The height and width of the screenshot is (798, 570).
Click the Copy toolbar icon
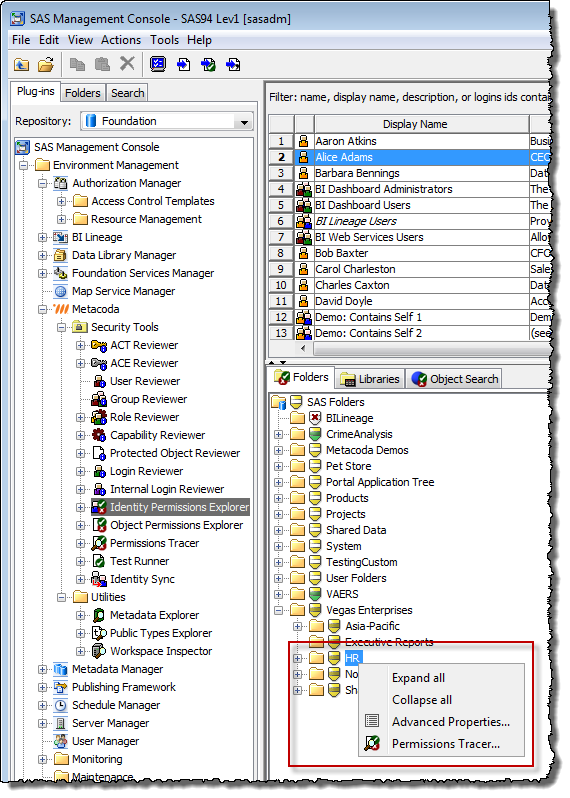pos(77,65)
